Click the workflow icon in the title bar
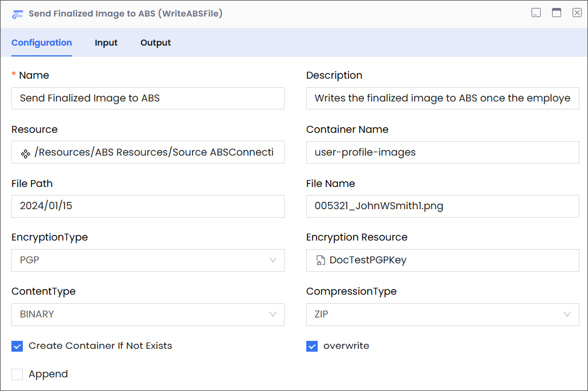The width and height of the screenshot is (588, 391). click(18, 14)
